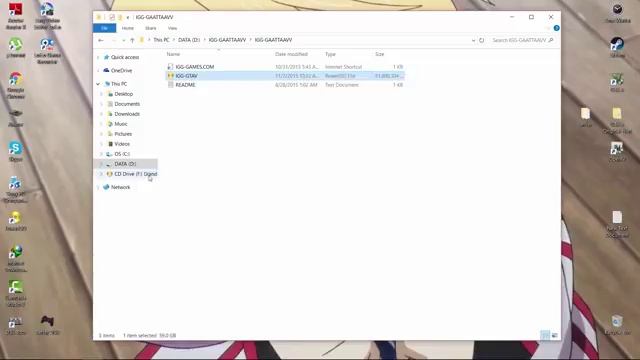Open the game controller desktop icon
The image size is (640, 360).
[47, 325]
